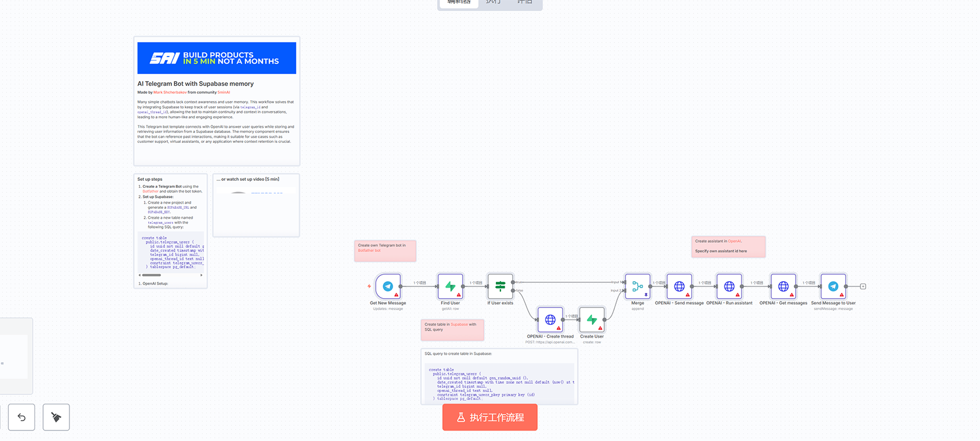The image size is (980, 441).
Task: Select the OPENAI - Send message node
Action: 679,286
